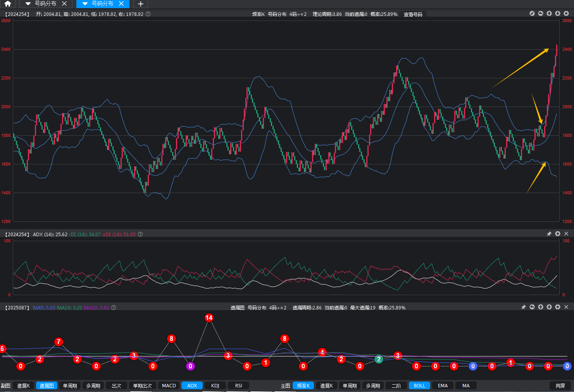The width and height of the screenshot is (574, 392).
Task: Click ADX (14): 25.62 legend
Action: pyautogui.click(x=50, y=235)
